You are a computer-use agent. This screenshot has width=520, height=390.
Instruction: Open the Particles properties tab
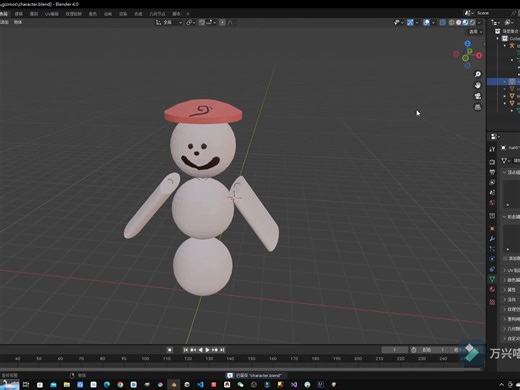pos(492,249)
